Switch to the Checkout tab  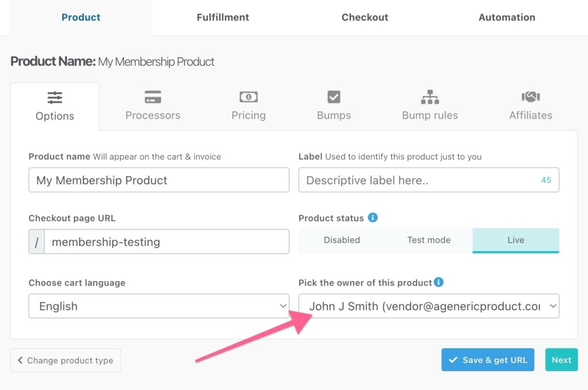point(365,17)
